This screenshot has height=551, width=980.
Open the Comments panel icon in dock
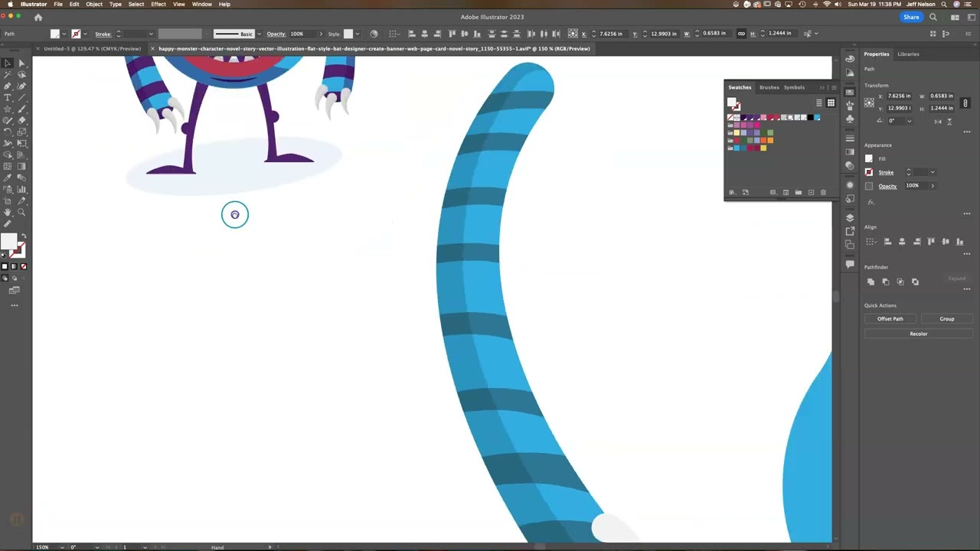tap(850, 264)
